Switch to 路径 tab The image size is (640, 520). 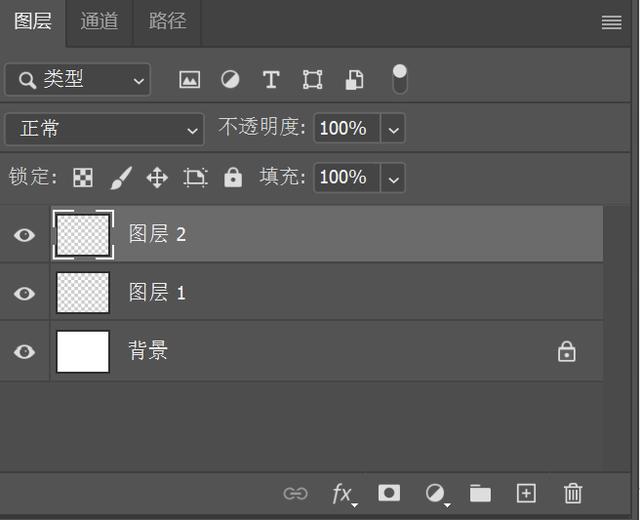[x=167, y=21]
